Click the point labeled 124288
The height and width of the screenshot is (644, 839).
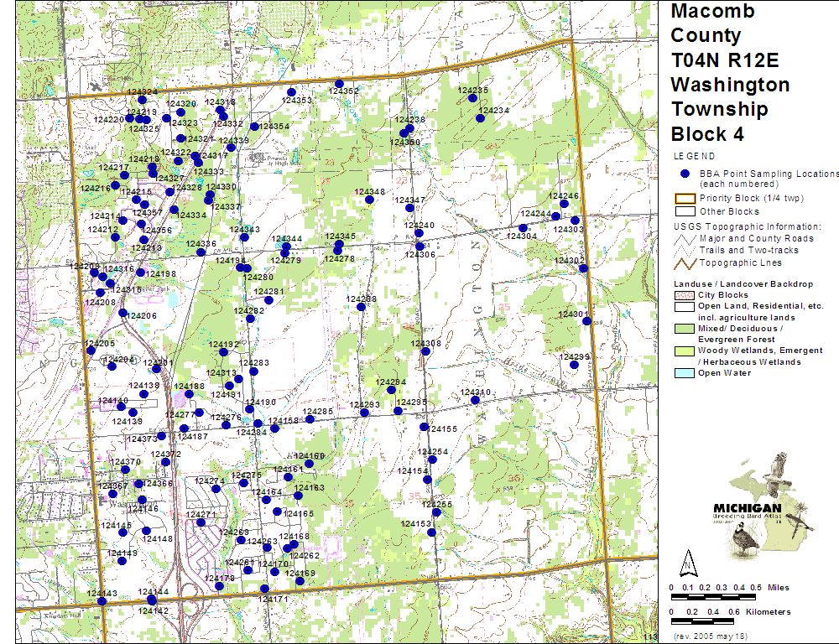361,307
